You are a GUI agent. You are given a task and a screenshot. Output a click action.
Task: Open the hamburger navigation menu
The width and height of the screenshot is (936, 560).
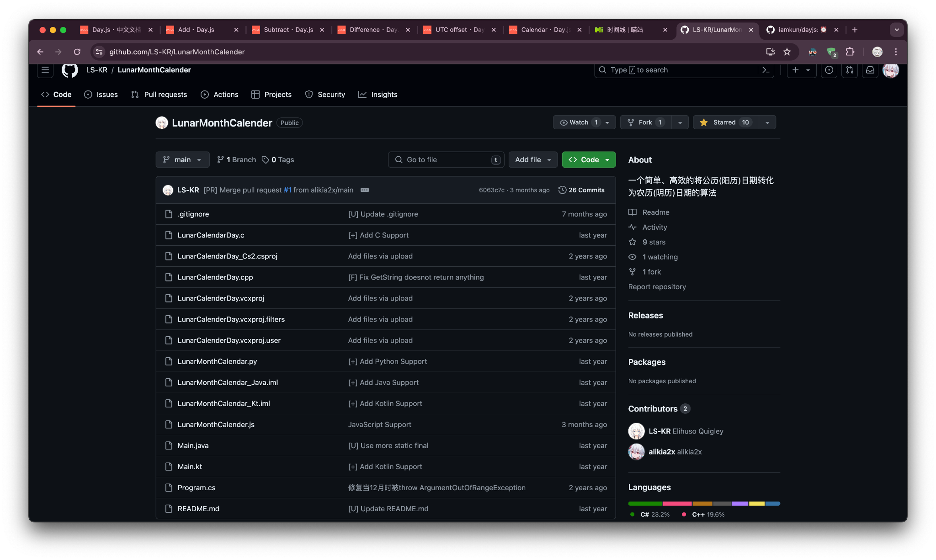[x=45, y=70]
